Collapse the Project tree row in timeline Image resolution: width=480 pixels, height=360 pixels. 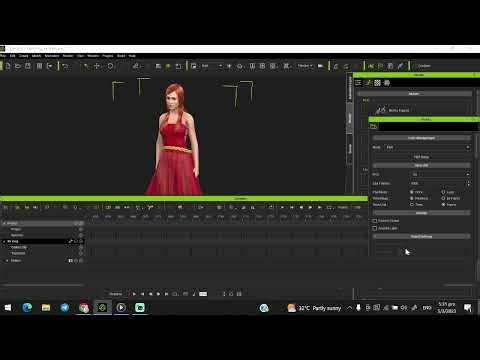[4, 223]
